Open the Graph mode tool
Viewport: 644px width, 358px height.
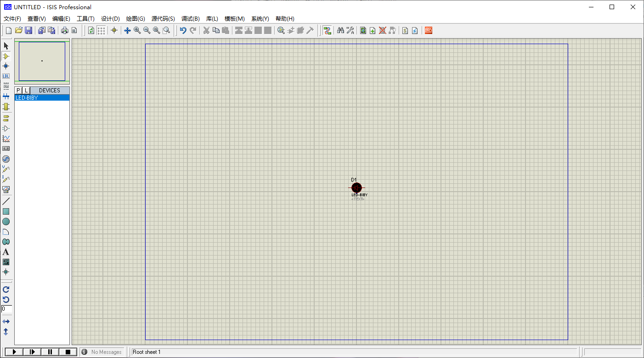6,138
